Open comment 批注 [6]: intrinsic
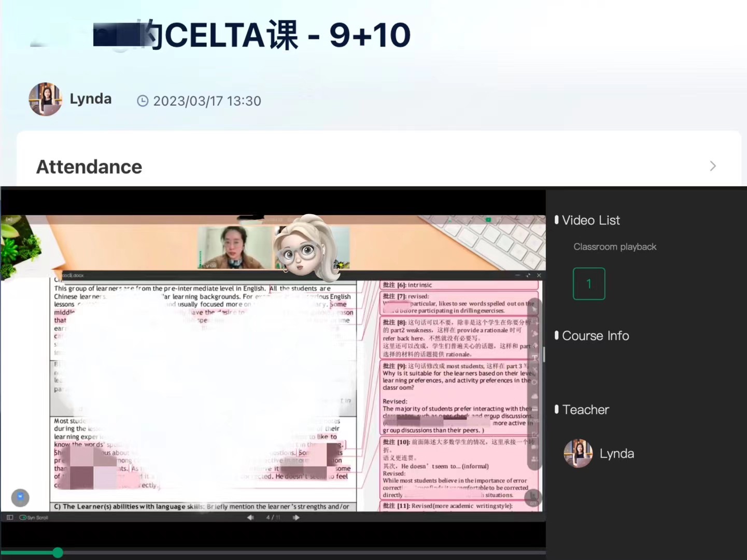The image size is (747, 560). 459,285
